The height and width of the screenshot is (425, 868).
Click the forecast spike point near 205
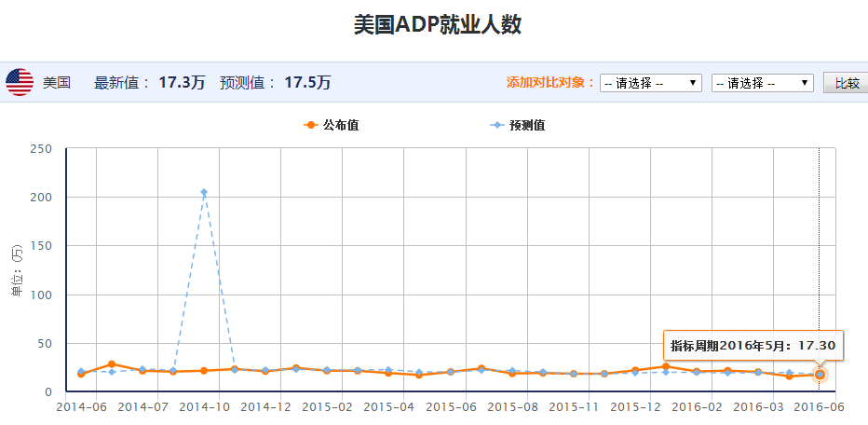coord(204,192)
